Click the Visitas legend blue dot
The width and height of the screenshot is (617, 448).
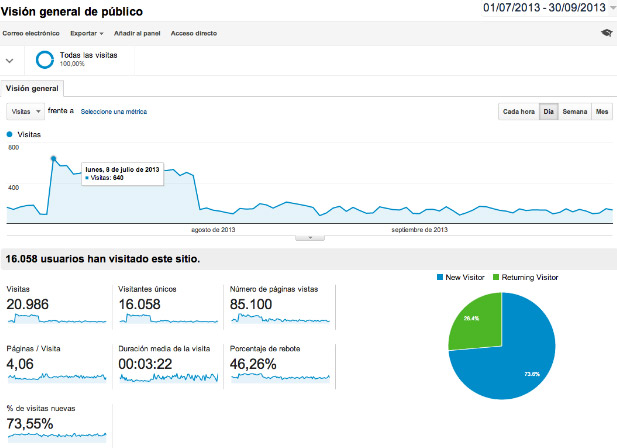[x=9, y=134]
